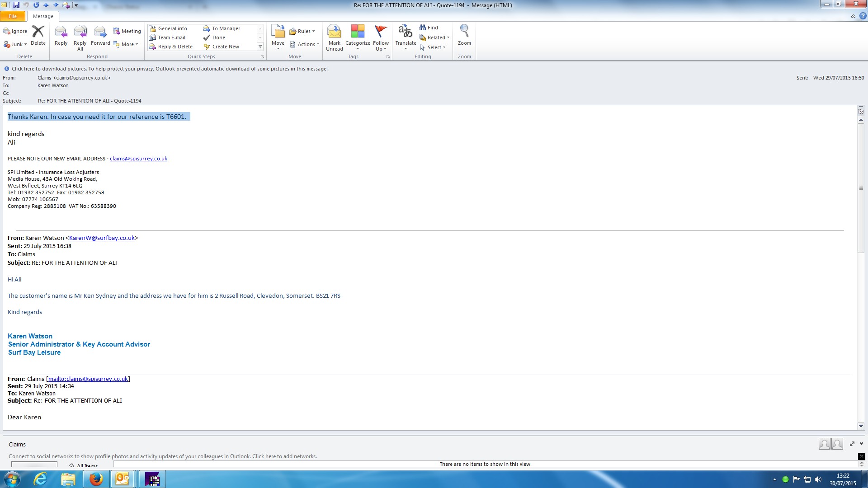This screenshot has width=868, height=488.
Task: Open claims@spisurrey.co.uk link in signature
Action: pyautogui.click(x=138, y=159)
